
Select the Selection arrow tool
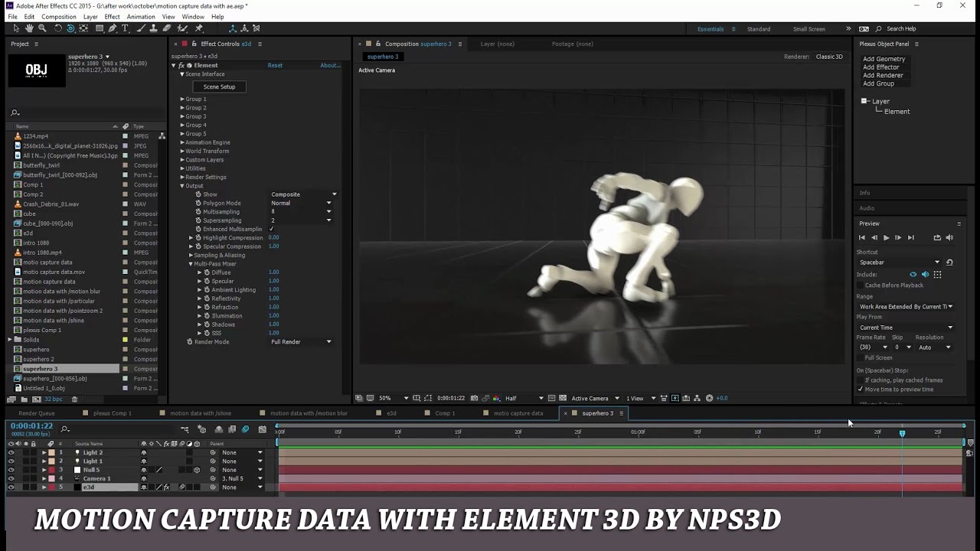click(x=16, y=28)
